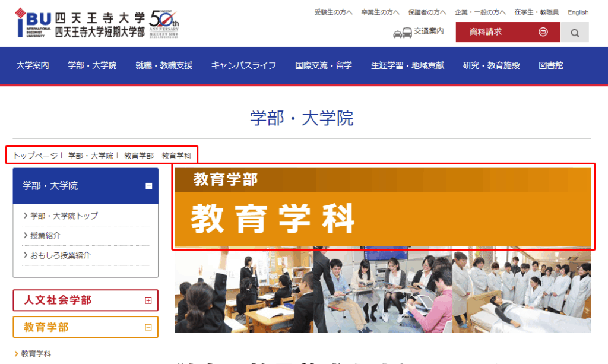Open the 大学案内 menu
Image resolution: width=608 pixels, height=364 pixels.
33,65
